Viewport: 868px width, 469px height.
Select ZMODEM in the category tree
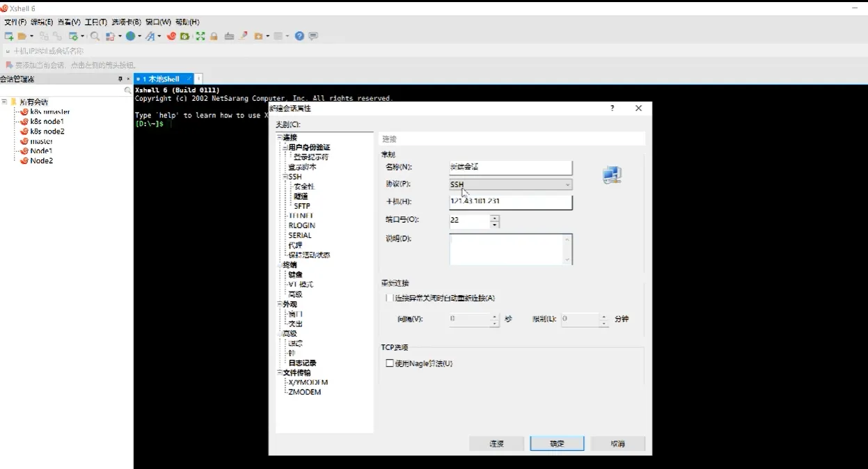305,392
